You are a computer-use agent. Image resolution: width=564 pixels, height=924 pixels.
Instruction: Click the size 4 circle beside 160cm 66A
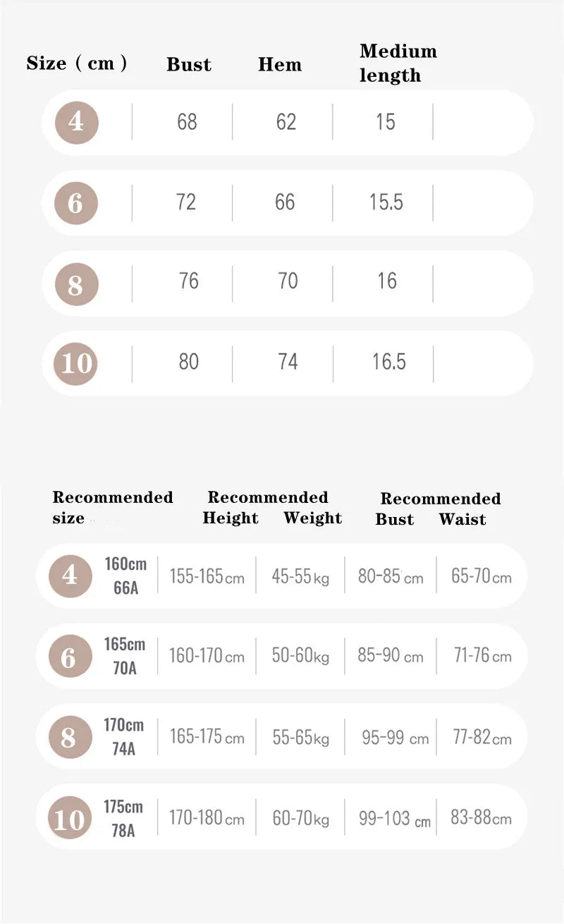point(70,576)
